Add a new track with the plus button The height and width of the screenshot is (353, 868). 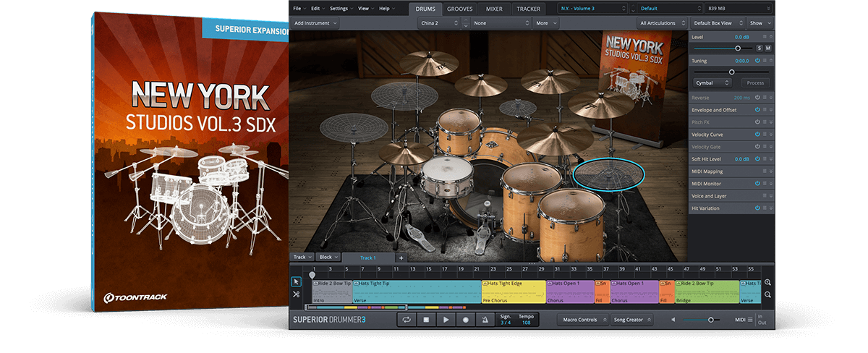click(401, 258)
